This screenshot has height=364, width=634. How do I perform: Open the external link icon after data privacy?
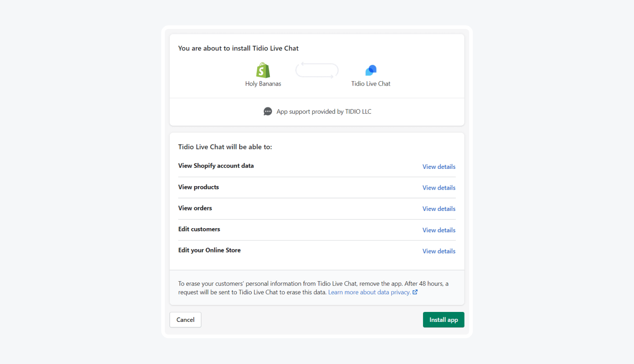click(x=415, y=292)
